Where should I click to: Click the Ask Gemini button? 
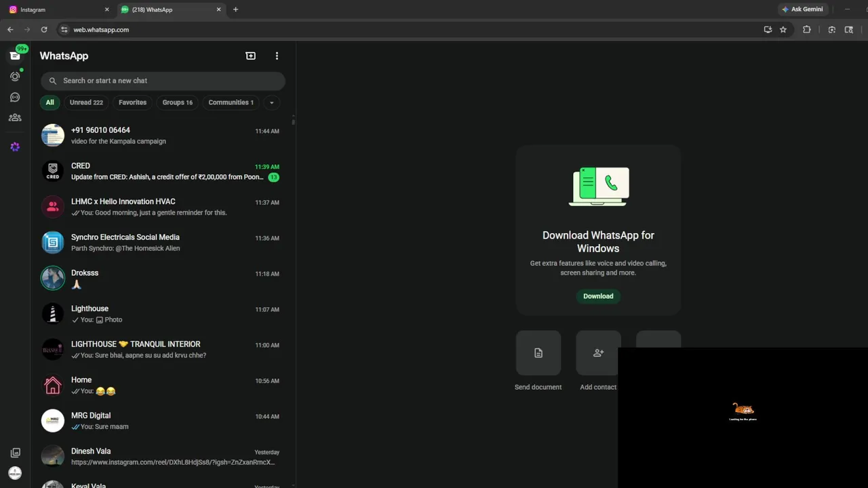coord(802,9)
